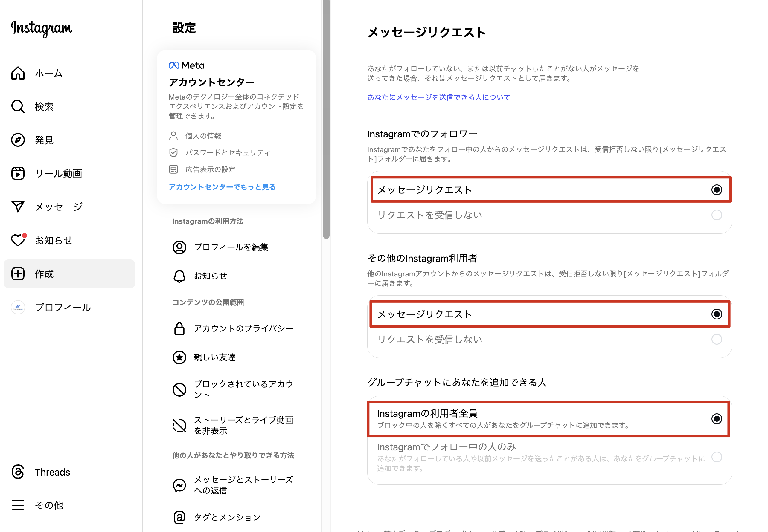Click the 親しい友達 star icon
Image resolution: width=768 pixels, height=532 pixels.
(x=179, y=357)
